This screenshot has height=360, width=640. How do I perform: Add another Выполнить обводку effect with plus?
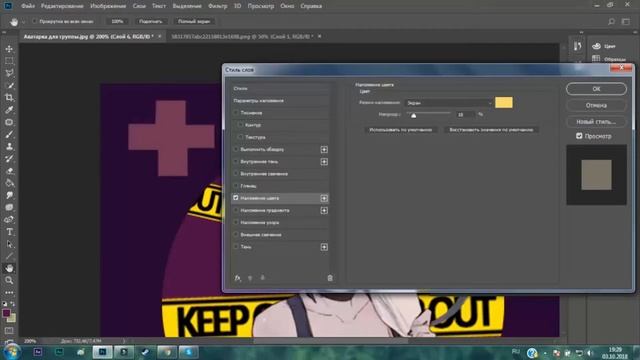click(324, 150)
